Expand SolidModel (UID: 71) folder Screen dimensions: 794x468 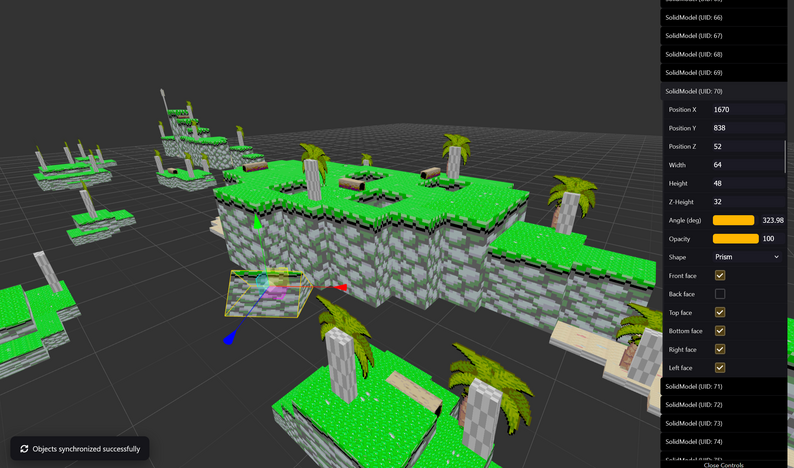[x=724, y=386]
